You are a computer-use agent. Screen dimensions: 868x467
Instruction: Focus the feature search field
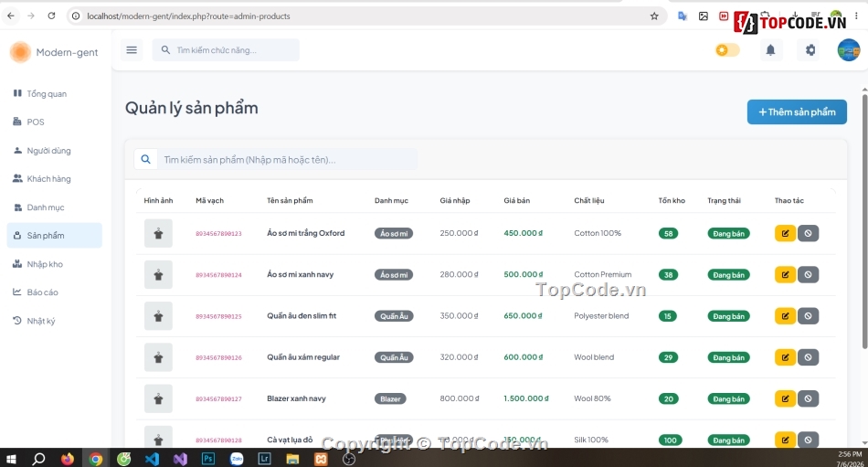pyautogui.click(x=226, y=50)
